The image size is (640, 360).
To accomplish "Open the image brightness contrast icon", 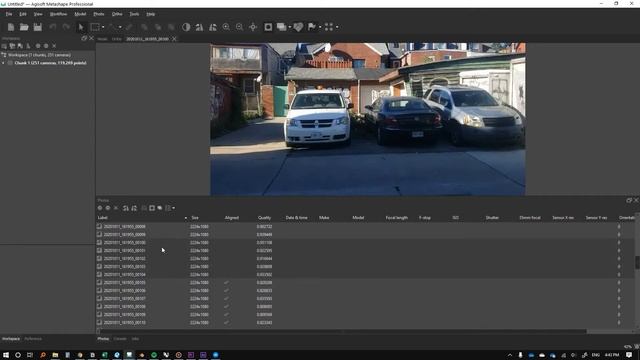I will point(186,27).
